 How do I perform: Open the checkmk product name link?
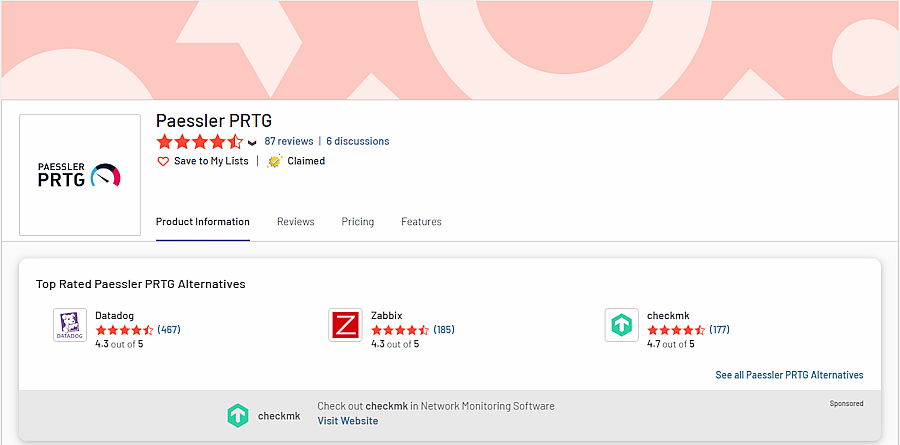(x=668, y=315)
